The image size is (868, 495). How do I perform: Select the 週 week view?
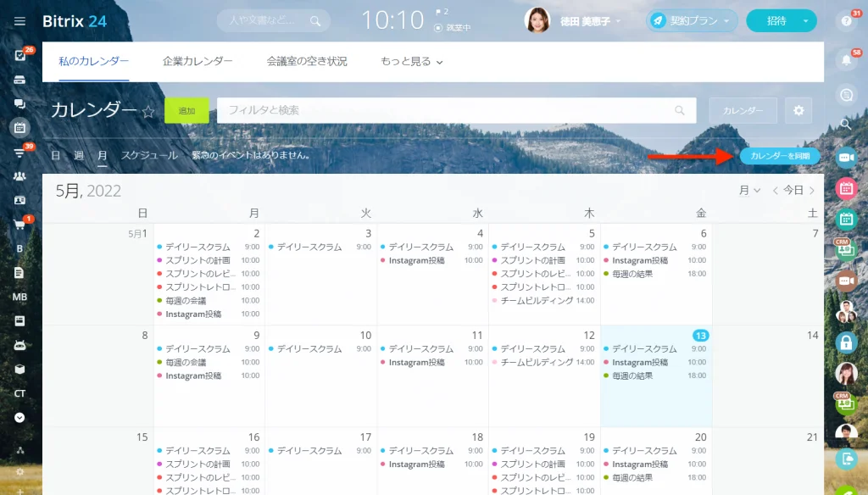point(79,155)
